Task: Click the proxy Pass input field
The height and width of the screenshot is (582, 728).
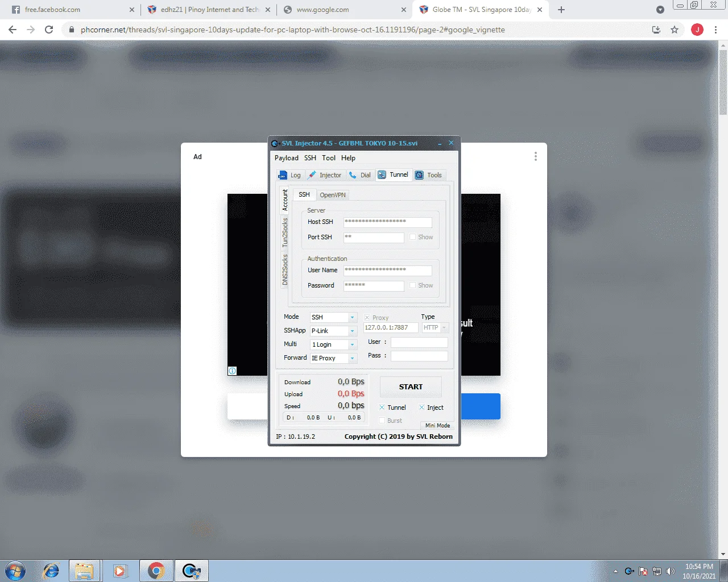Action: point(419,356)
